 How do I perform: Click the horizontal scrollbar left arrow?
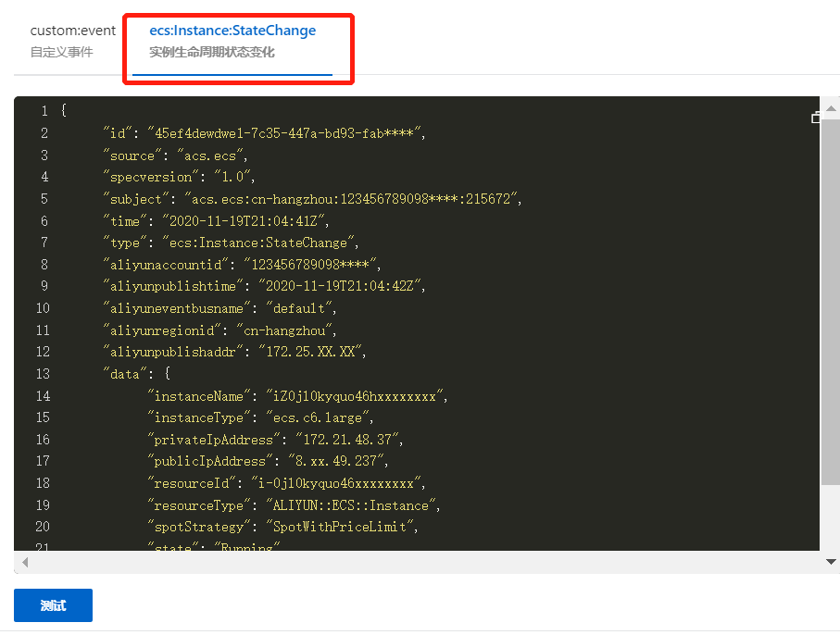coord(25,562)
